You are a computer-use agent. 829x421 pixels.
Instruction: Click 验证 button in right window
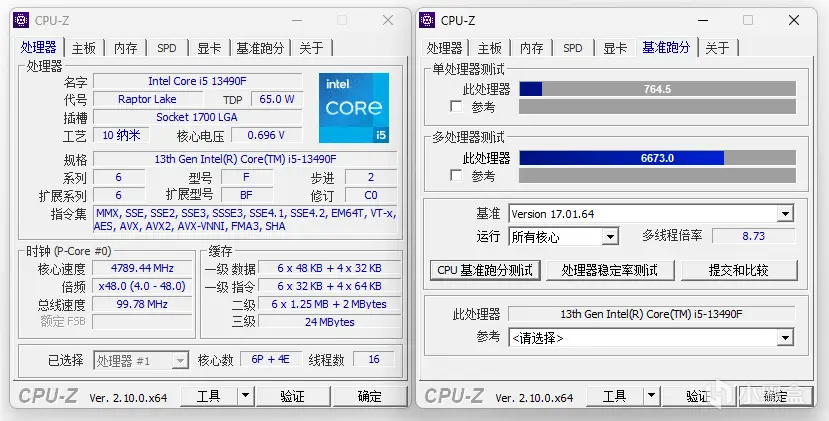point(698,396)
